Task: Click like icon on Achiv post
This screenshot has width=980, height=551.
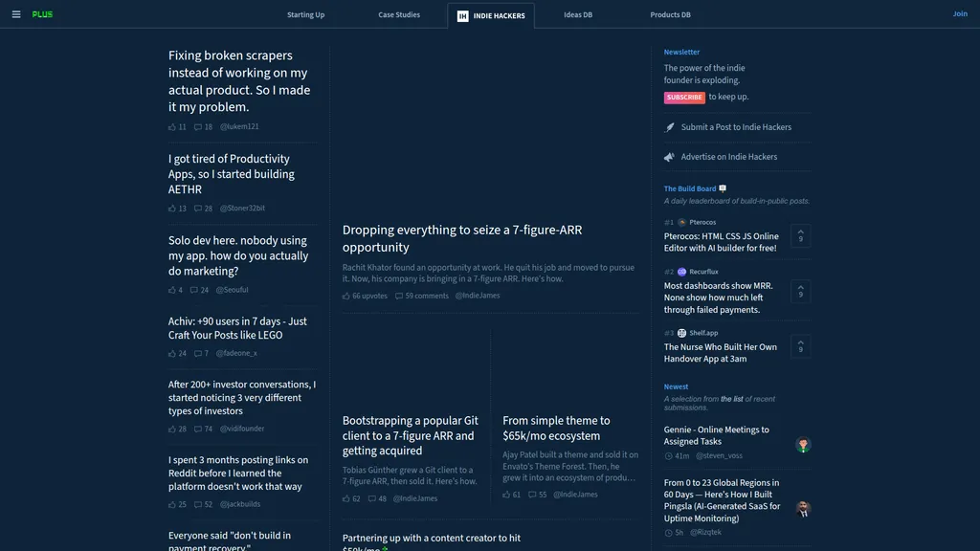Action: [x=172, y=354]
